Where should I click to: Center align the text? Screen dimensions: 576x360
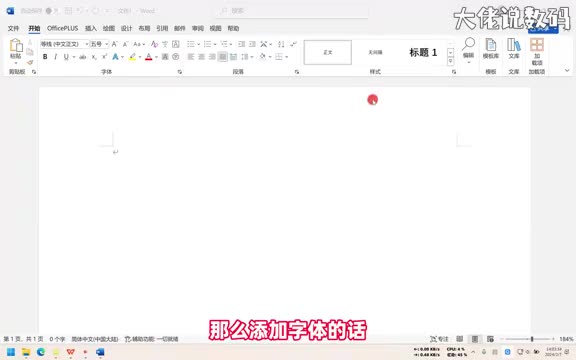coord(201,57)
